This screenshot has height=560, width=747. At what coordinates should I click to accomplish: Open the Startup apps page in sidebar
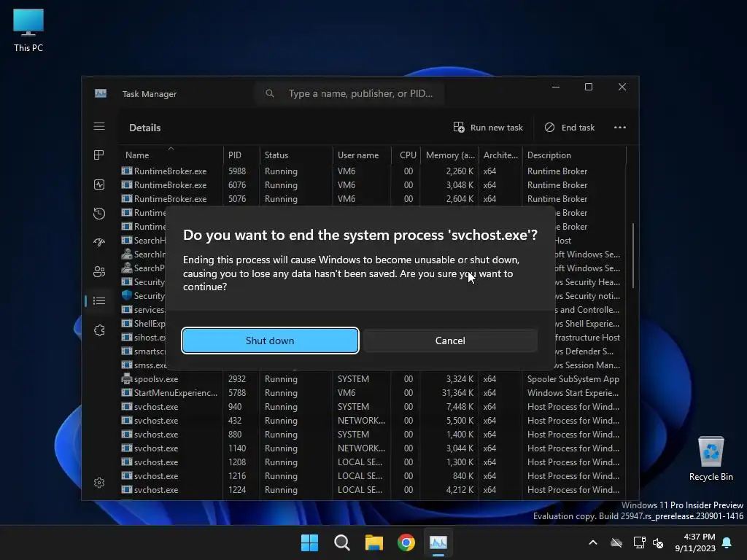click(x=99, y=242)
